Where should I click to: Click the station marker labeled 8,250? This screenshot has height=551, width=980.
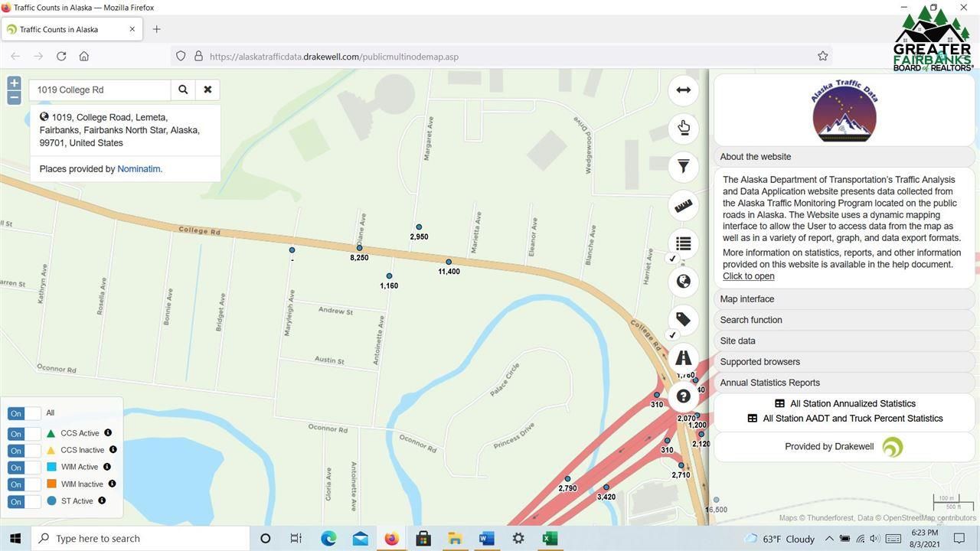(x=359, y=248)
